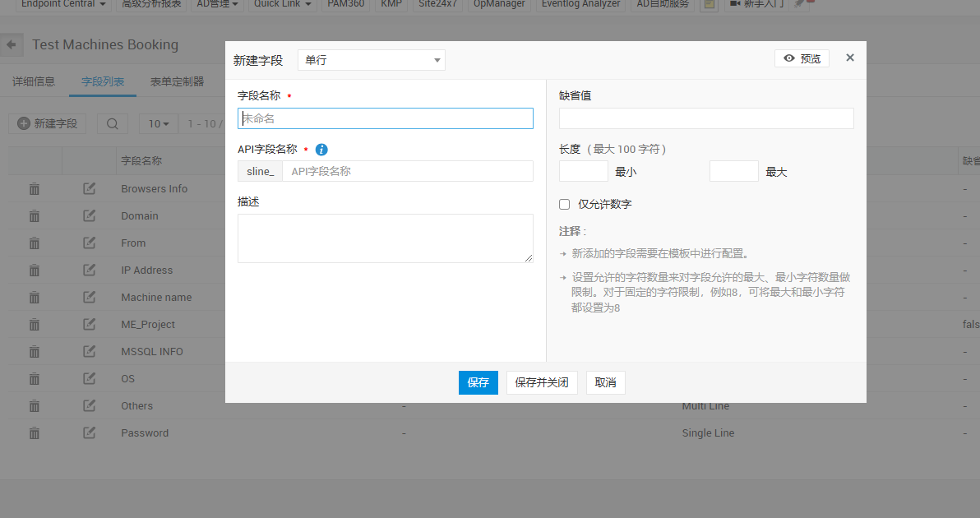
Task: Click the edit icon for Password row
Action: 89,433
